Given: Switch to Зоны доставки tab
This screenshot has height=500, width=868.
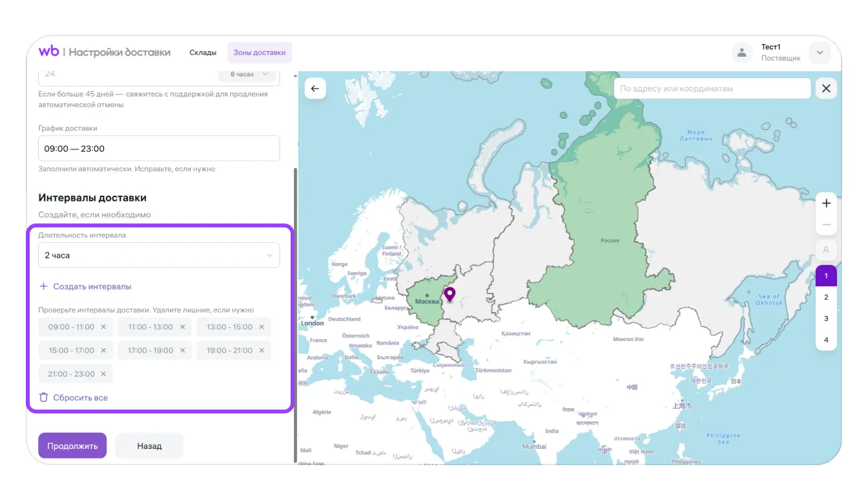Looking at the screenshot, I should [260, 53].
